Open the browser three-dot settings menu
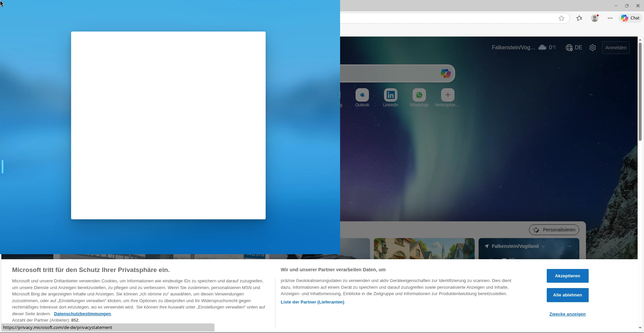This screenshot has width=644, height=333. coord(610,18)
